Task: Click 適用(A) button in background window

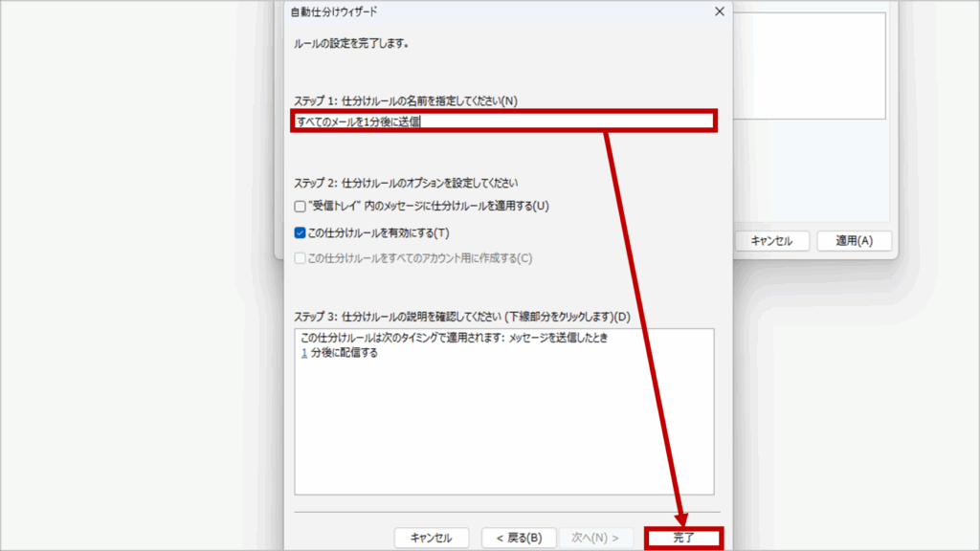Action: click(x=855, y=241)
